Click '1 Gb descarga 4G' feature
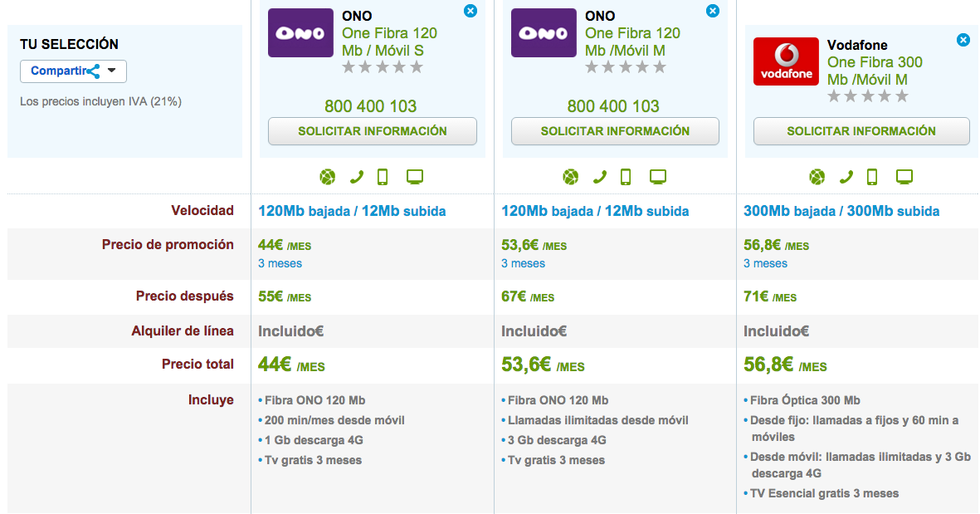 click(x=314, y=440)
